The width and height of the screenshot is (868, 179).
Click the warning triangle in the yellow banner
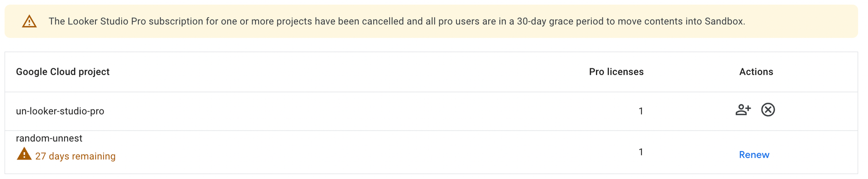(x=29, y=21)
